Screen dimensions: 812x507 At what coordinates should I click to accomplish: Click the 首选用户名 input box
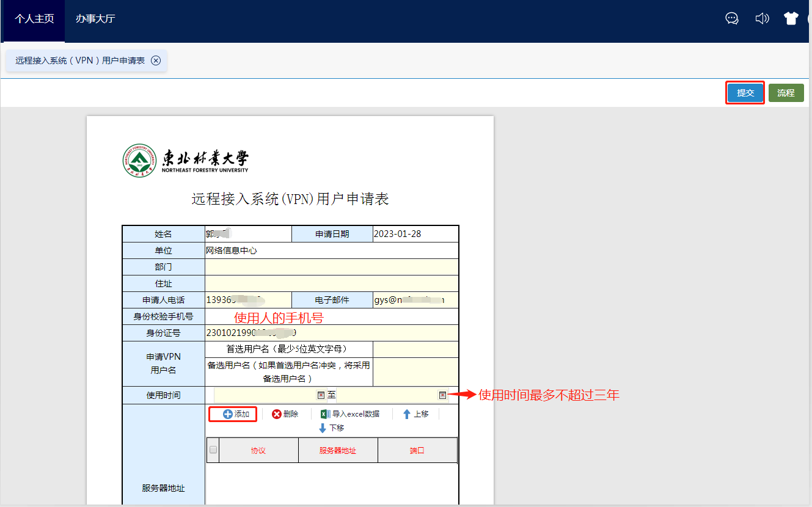pyautogui.click(x=415, y=349)
